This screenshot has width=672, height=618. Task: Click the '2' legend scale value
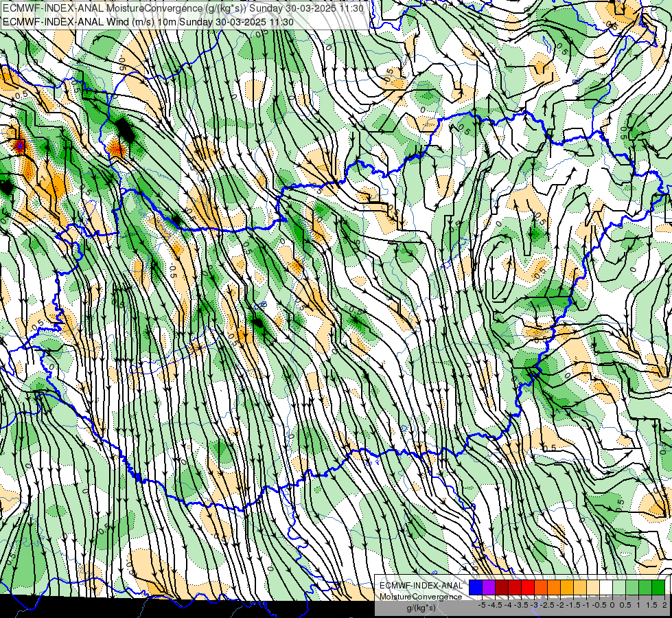coord(664,605)
